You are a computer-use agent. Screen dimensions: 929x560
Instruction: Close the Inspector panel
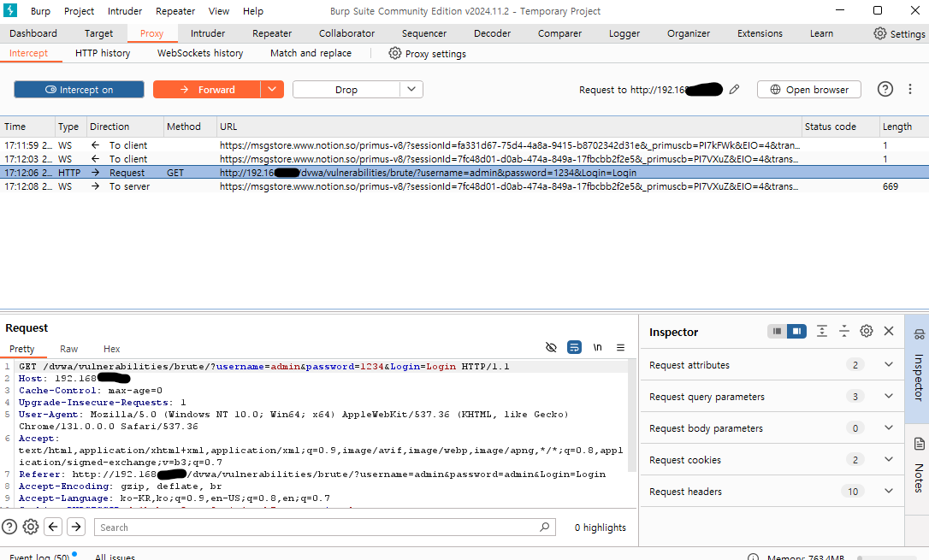[889, 332]
